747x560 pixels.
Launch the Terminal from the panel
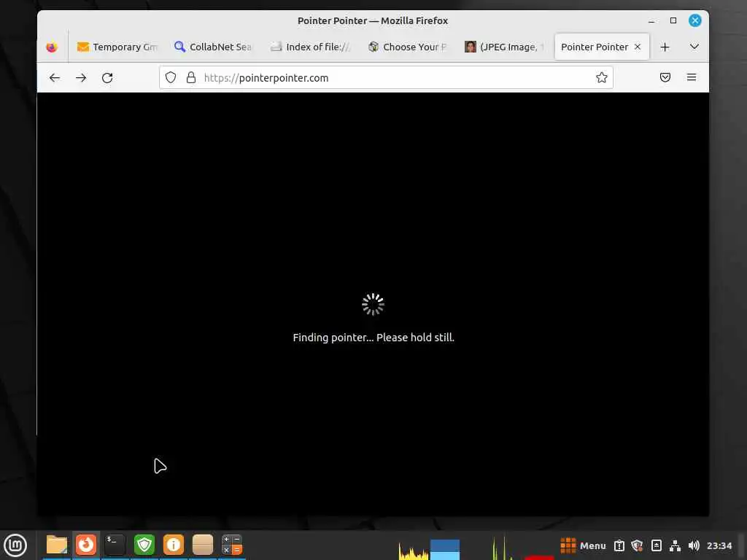[115, 545]
